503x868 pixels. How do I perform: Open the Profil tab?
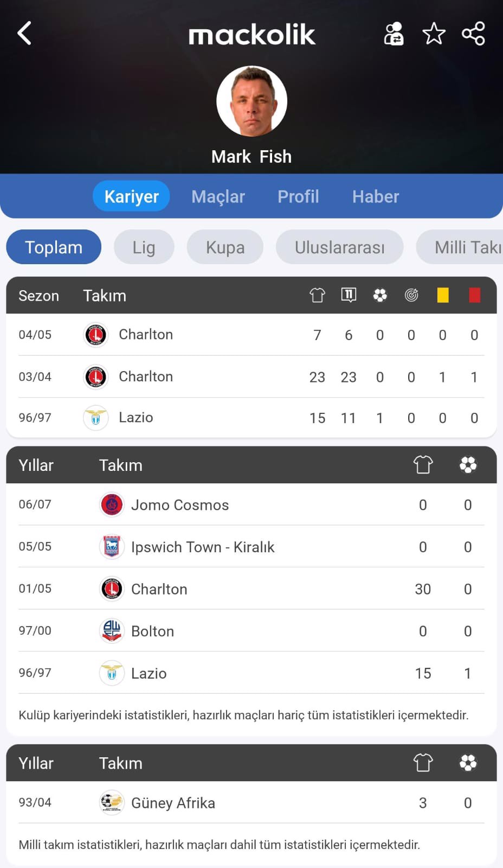(x=298, y=196)
